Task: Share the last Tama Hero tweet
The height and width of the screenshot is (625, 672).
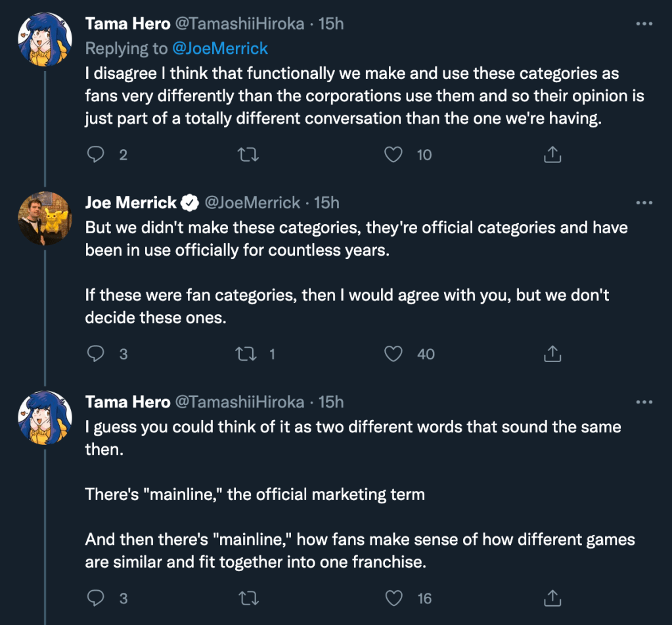Action: coord(552,598)
